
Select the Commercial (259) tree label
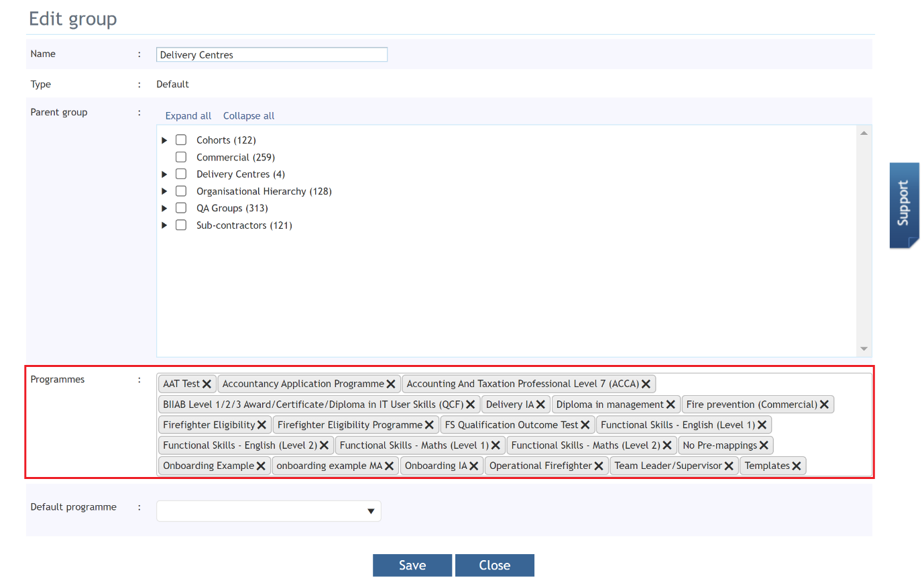click(x=236, y=158)
